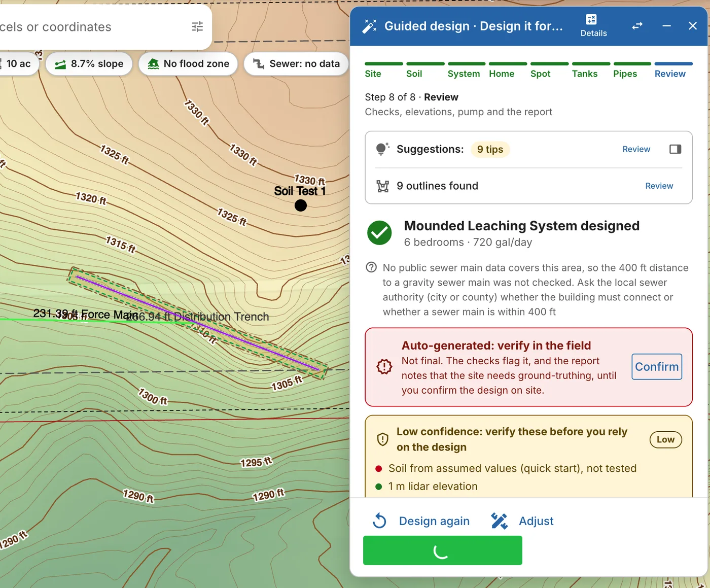Close the Guided design panel
The width and height of the screenshot is (710, 588).
693,26
